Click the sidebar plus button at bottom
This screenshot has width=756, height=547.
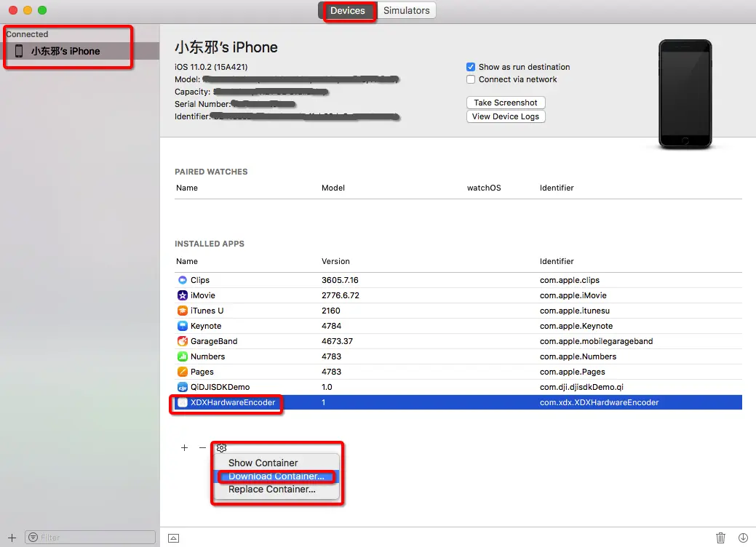coord(12,538)
